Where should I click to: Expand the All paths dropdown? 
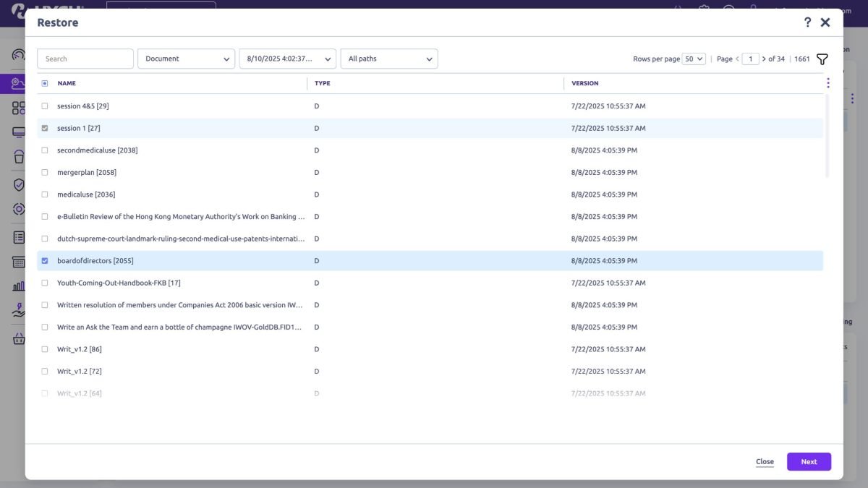point(389,59)
